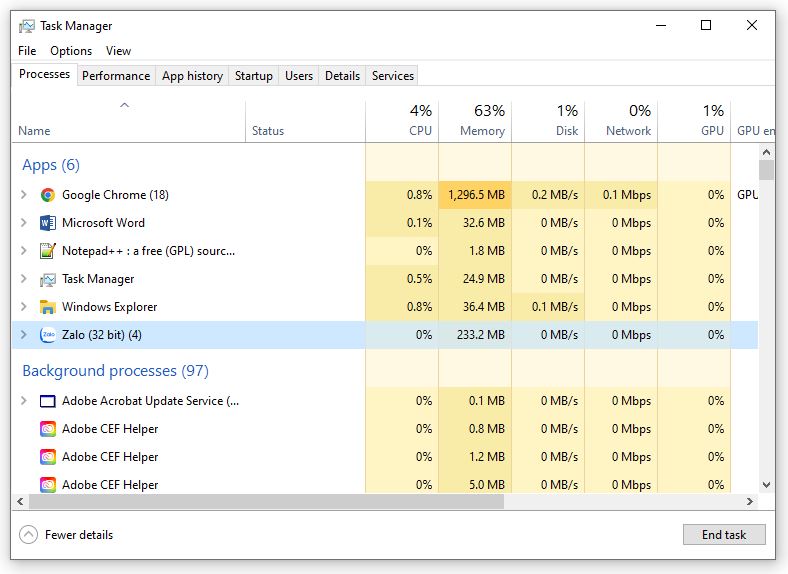Click the Windows Explorer folder icon
Screen dimensions: 788x574
(x=47, y=307)
